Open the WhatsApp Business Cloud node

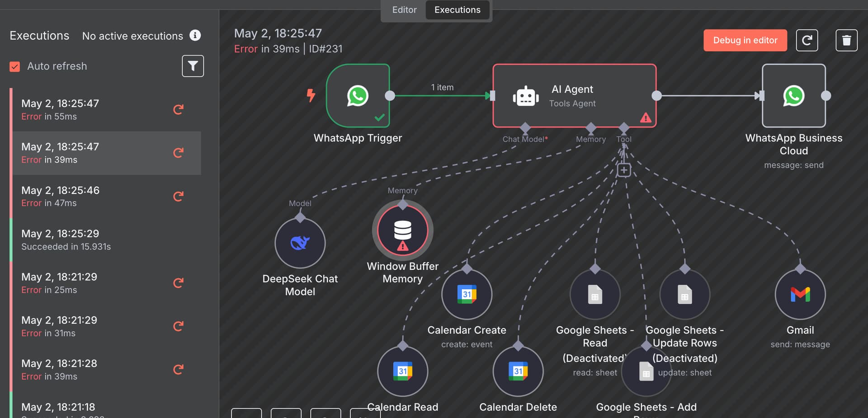pyautogui.click(x=793, y=96)
